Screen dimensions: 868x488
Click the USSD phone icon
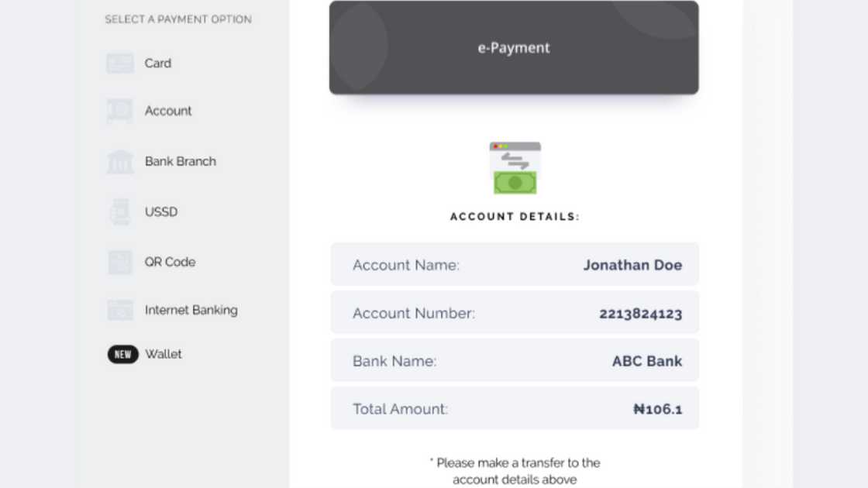119,211
